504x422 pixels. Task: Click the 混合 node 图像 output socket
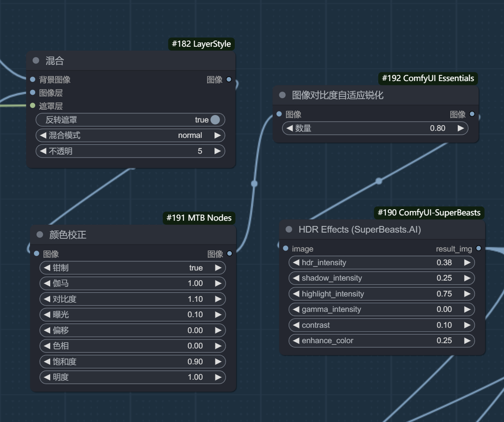(x=229, y=79)
